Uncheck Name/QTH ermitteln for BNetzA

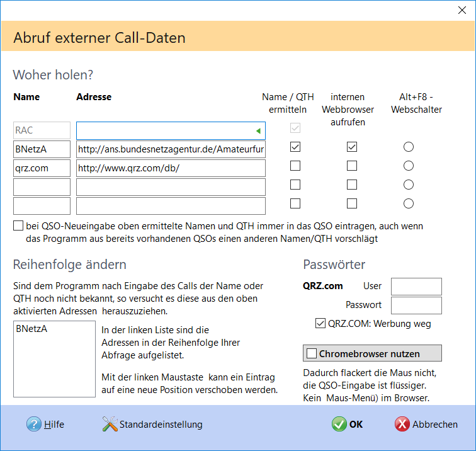pos(295,147)
